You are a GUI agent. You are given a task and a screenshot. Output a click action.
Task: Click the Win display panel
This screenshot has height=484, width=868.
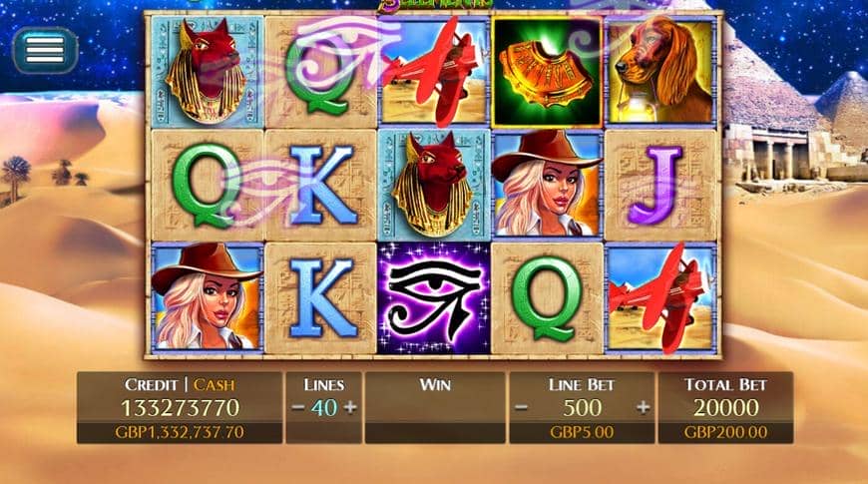435,408
